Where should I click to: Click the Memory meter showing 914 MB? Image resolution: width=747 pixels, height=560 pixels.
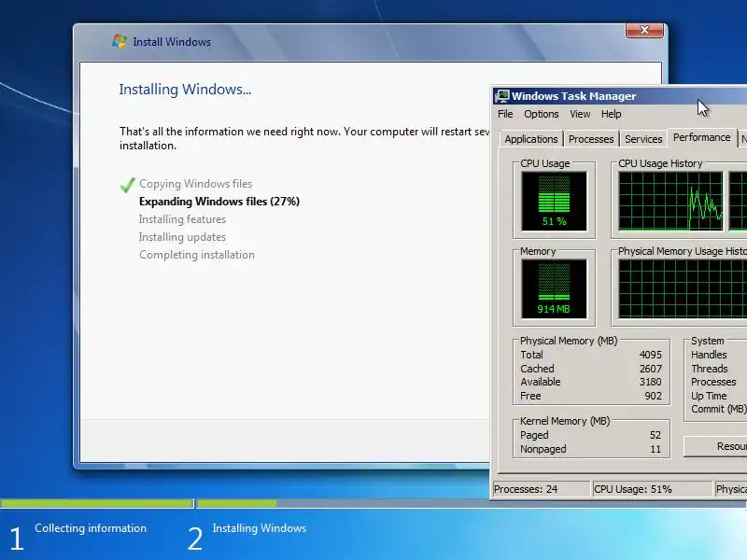point(554,288)
